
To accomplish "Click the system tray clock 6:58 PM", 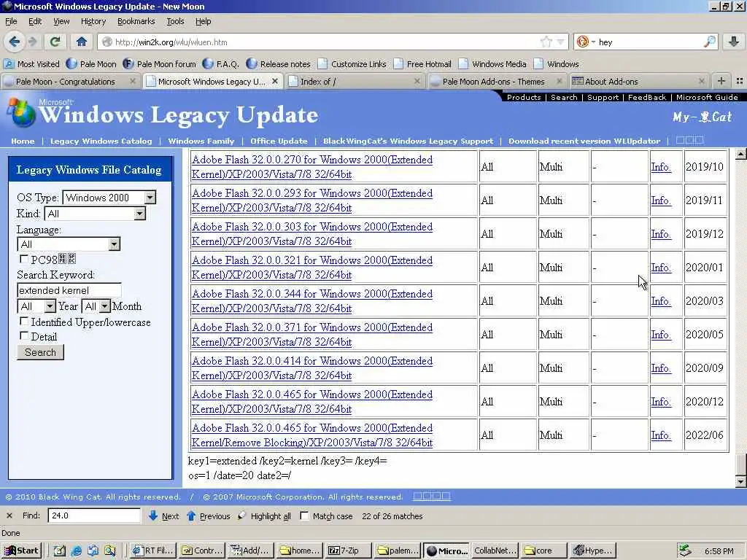I will [x=719, y=551].
